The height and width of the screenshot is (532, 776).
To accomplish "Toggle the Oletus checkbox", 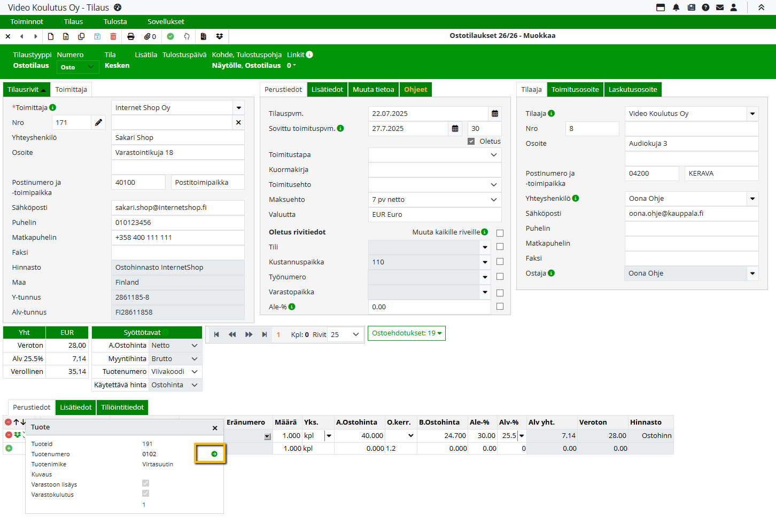I will [471, 142].
